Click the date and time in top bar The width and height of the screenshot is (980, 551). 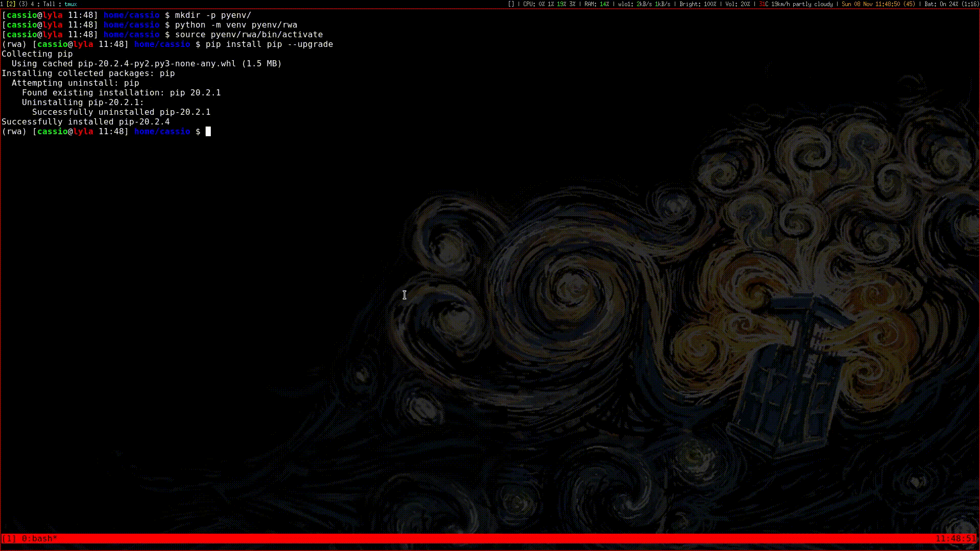(x=878, y=4)
